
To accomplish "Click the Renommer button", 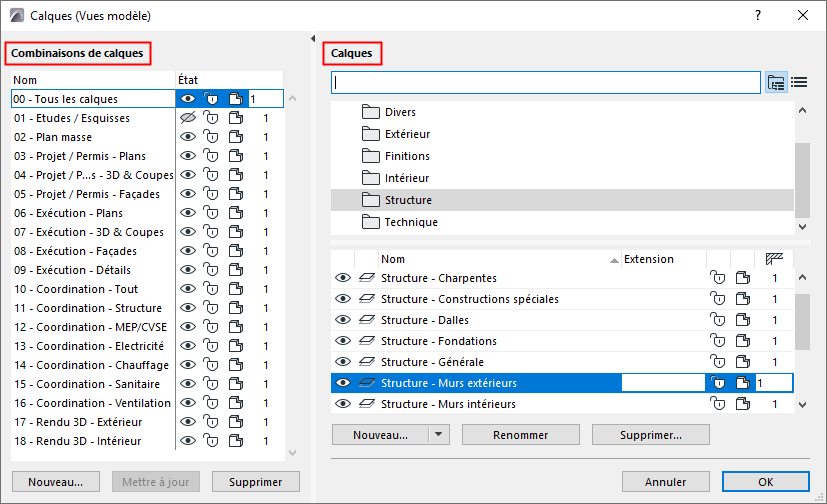I will click(520, 435).
